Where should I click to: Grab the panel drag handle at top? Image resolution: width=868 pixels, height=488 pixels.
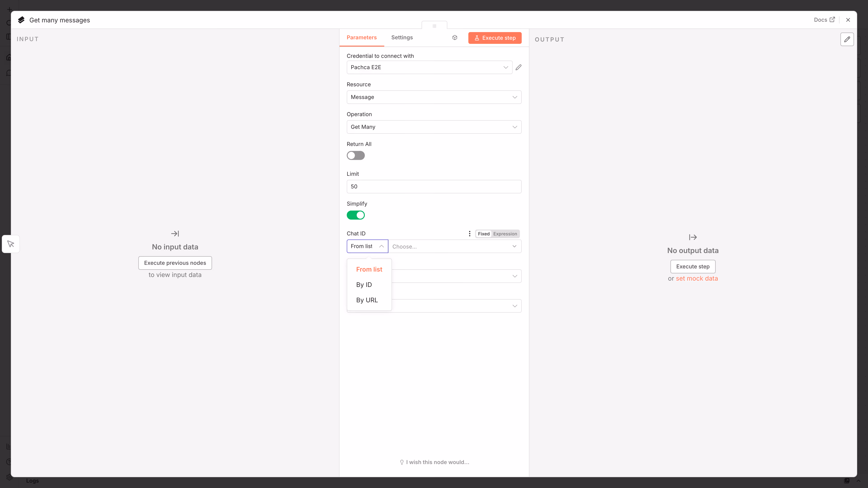(434, 26)
